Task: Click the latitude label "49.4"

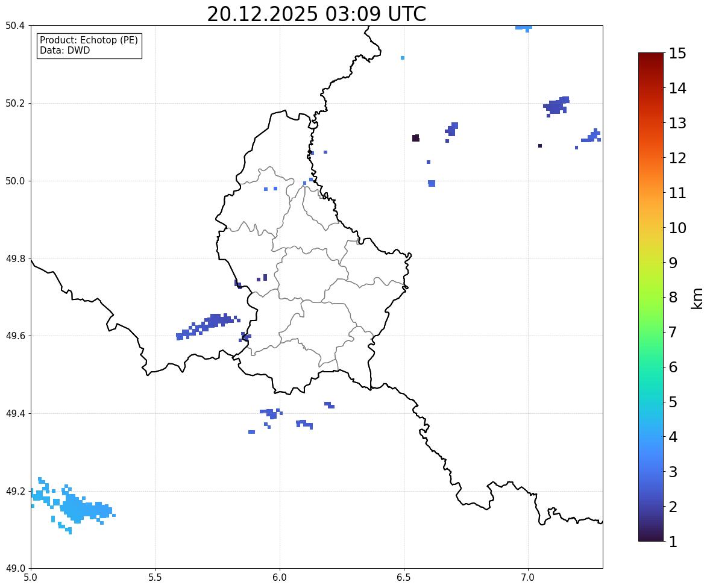Action: click(x=15, y=413)
